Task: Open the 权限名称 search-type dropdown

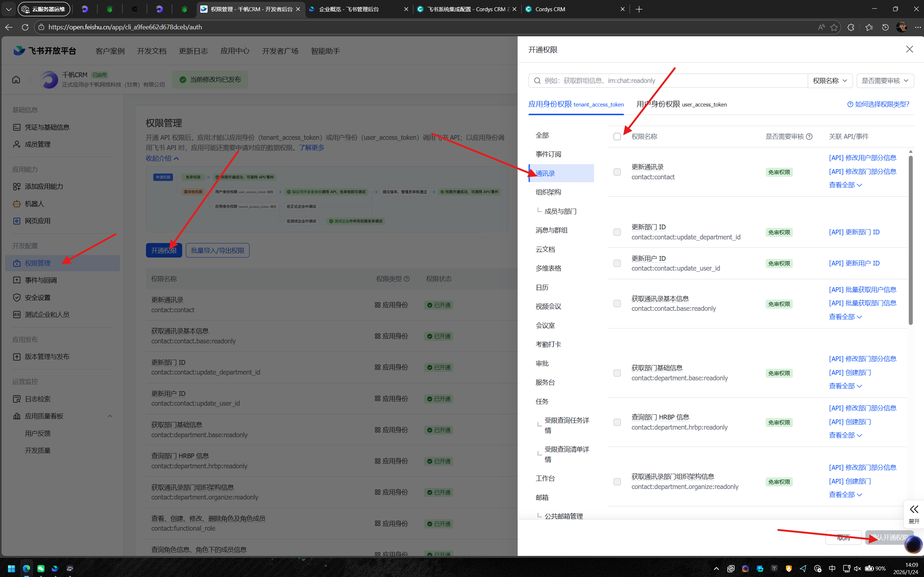Action: (830, 80)
